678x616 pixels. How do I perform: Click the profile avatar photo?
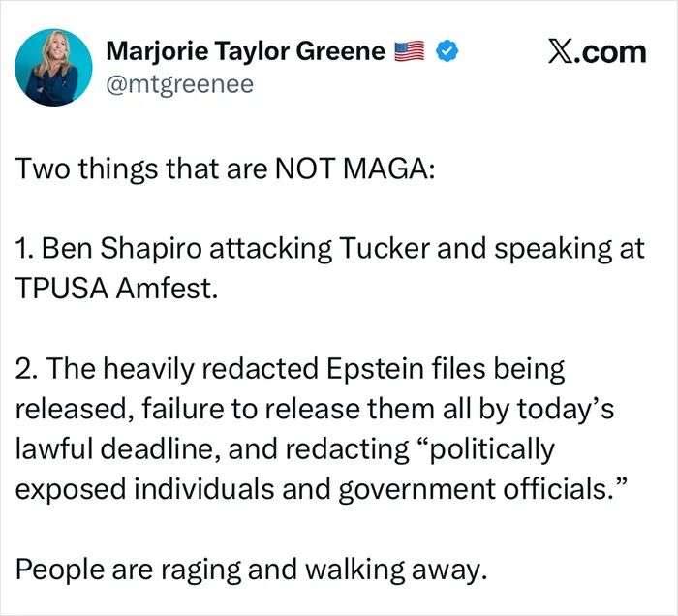[x=54, y=67]
